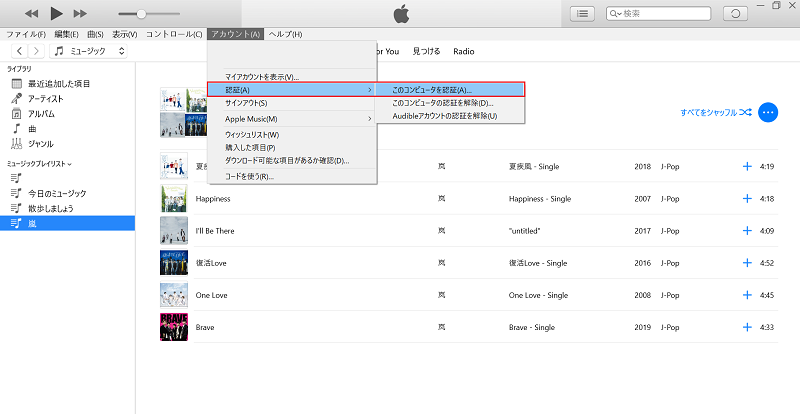This screenshot has width=800, height=414.
Task: Add Happiness track with plus icon
Action: [x=747, y=199]
